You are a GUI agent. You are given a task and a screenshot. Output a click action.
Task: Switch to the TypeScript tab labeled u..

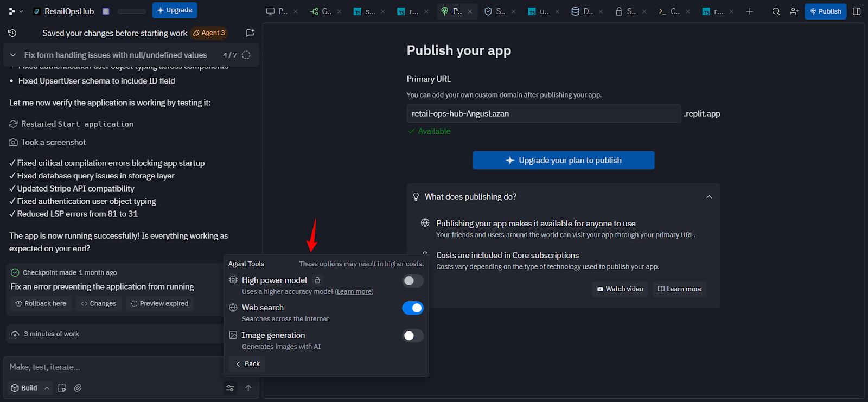coord(539,11)
